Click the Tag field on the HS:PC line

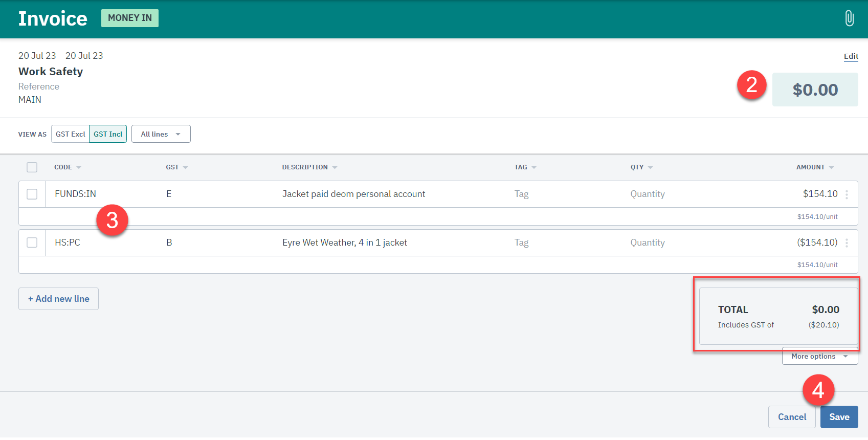[x=521, y=243]
